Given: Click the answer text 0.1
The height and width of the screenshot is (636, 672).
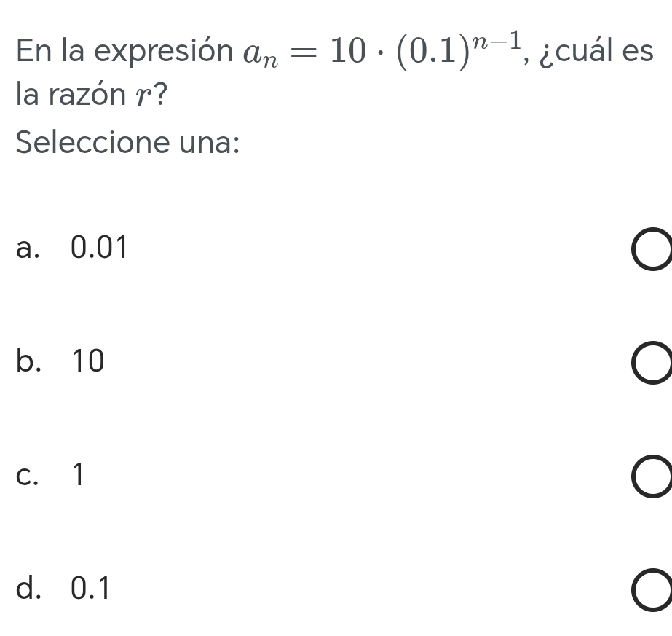Looking at the screenshot, I should click(91, 589).
